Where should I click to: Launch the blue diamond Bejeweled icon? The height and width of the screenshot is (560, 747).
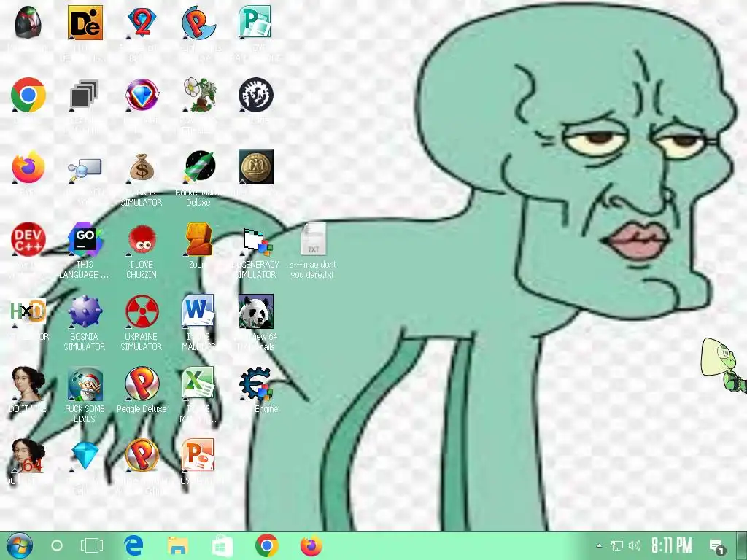point(85,456)
